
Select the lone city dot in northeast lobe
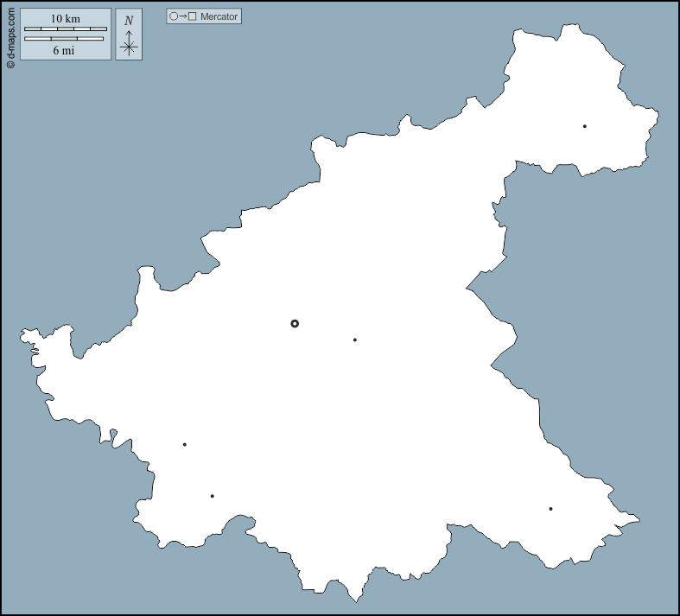pyautogui.click(x=584, y=126)
